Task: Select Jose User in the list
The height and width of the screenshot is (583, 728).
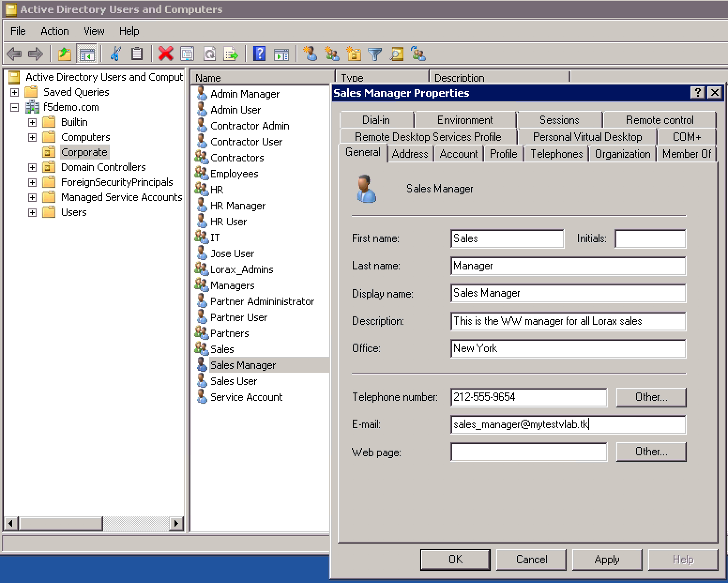Action: click(x=232, y=253)
